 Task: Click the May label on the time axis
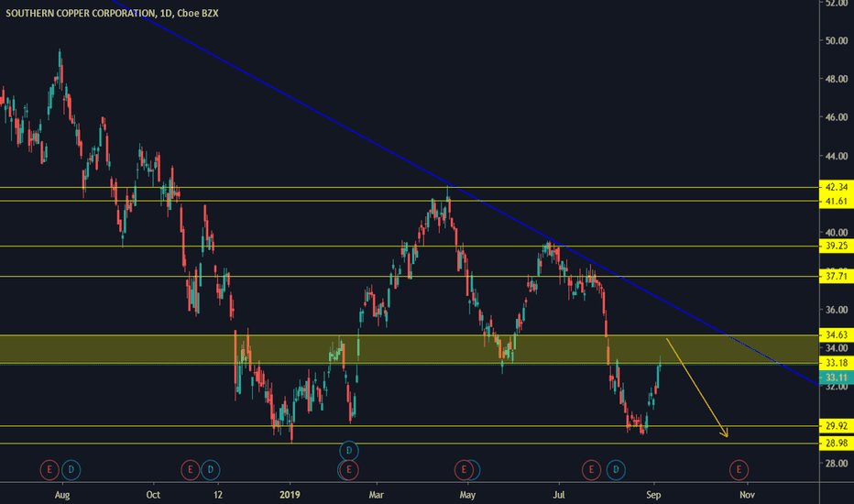coord(467,495)
